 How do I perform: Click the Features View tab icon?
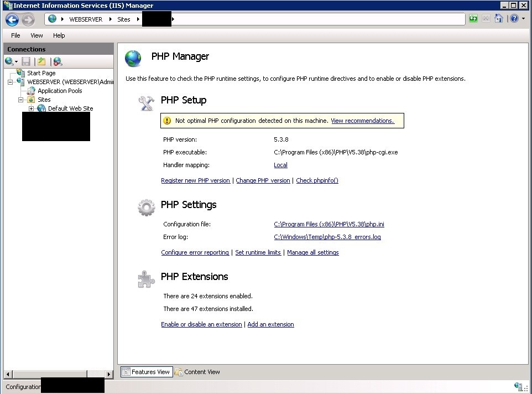tap(126, 372)
